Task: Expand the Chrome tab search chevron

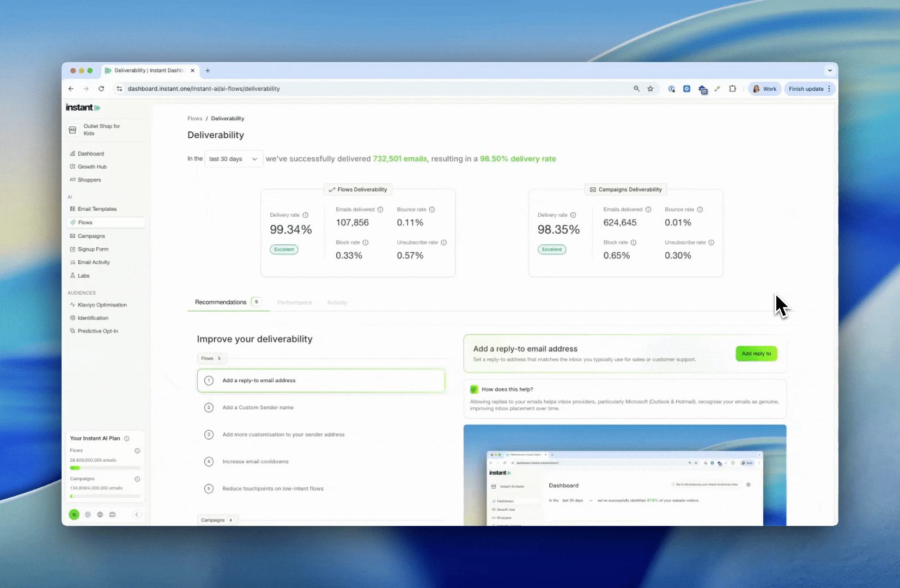Action: coord(829,70)
